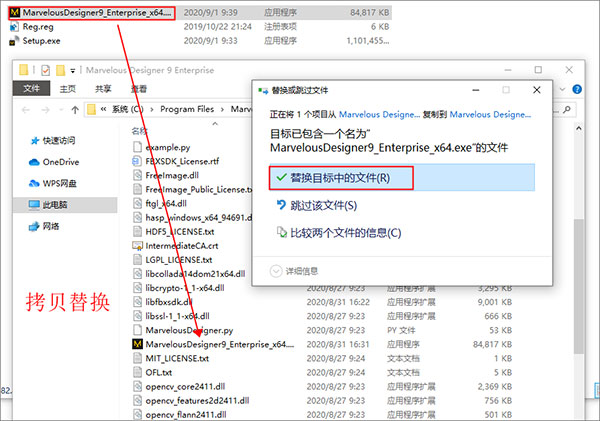Open the quick access toolbar dropdown arrow
This screenshot has width=600, height=421.
click(x=73, y=70)
